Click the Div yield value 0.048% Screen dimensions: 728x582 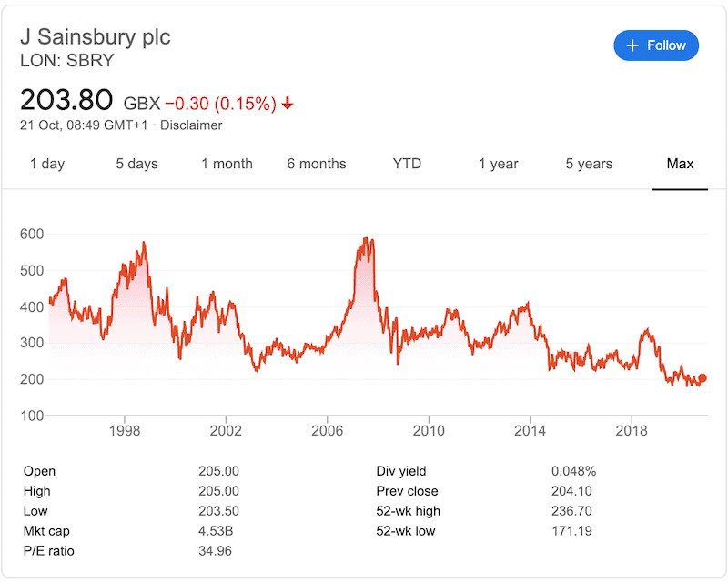[574, 471]
